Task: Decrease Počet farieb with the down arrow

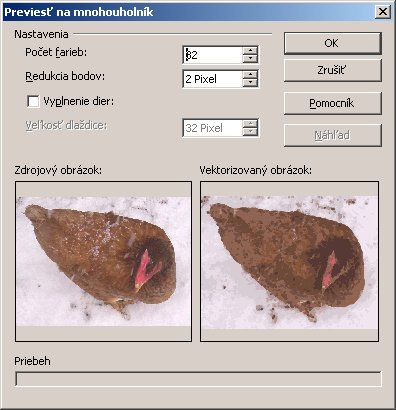Action: pyautogui.click(x=250, y=59)
